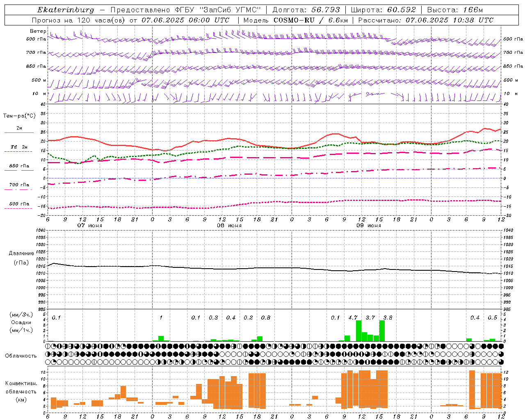
Task: Select the '0.8' precipitation total
Action: 266,317
